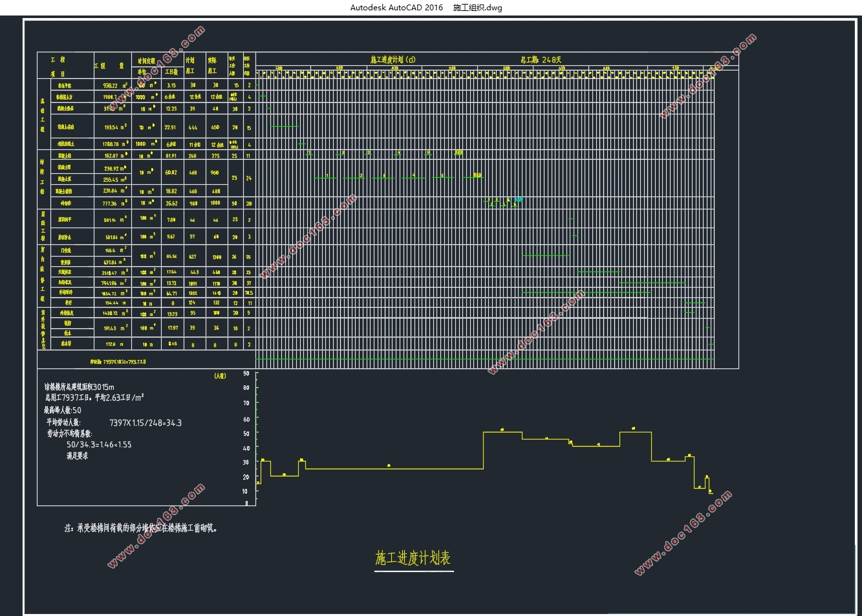
Task: Click the quantity cell 1438.72 m²
Action: [114, 313]
